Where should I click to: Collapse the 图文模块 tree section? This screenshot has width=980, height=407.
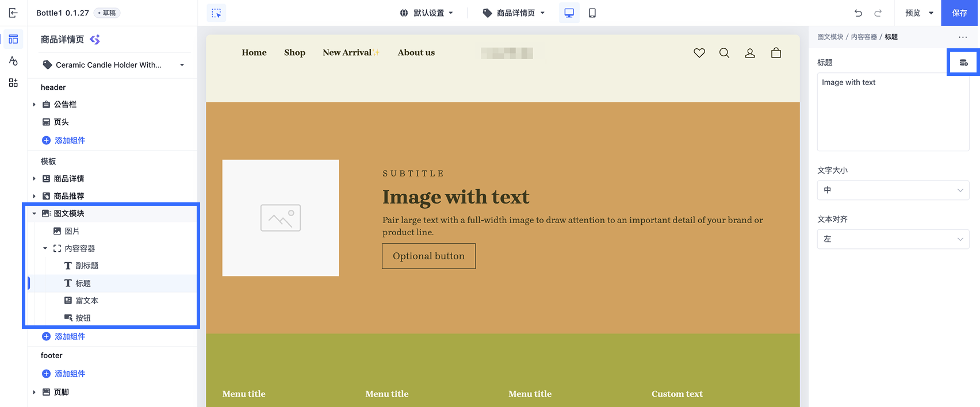click(x=34, y=213)
